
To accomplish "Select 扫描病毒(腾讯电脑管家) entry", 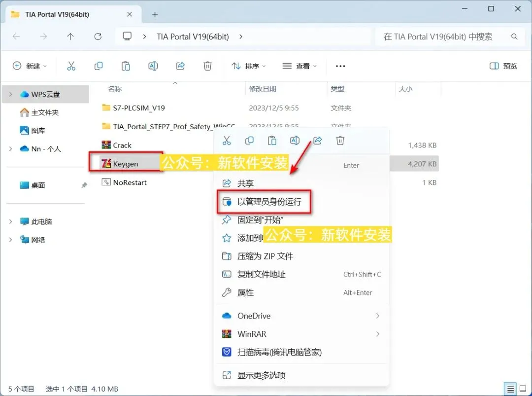I will [302, 352].
